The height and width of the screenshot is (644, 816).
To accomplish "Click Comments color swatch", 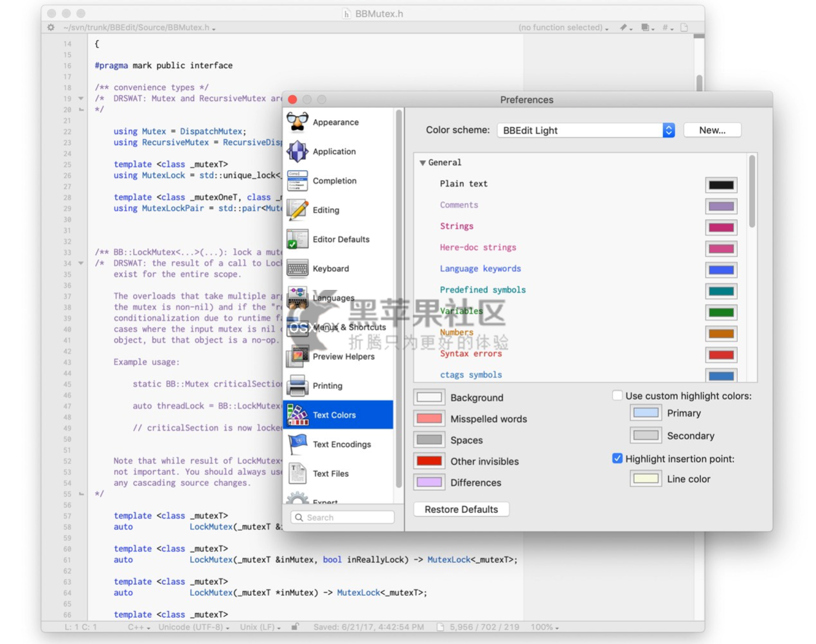I will point(721,206).
